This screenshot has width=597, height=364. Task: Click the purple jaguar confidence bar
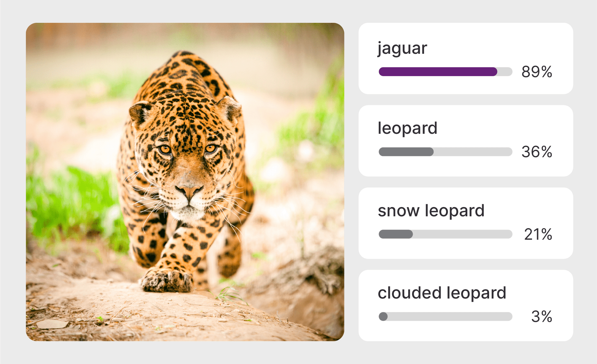click(x=437, y=72)
